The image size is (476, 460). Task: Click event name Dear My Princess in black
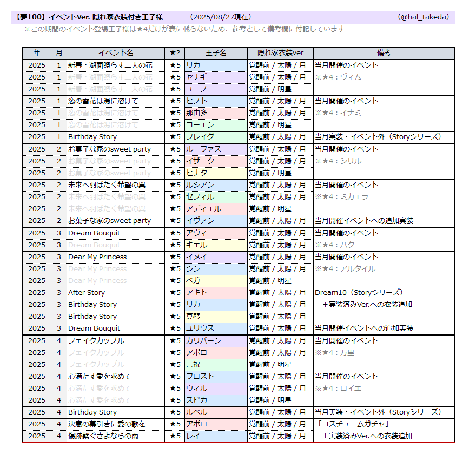pyautogui.click(x=97, y=257)
